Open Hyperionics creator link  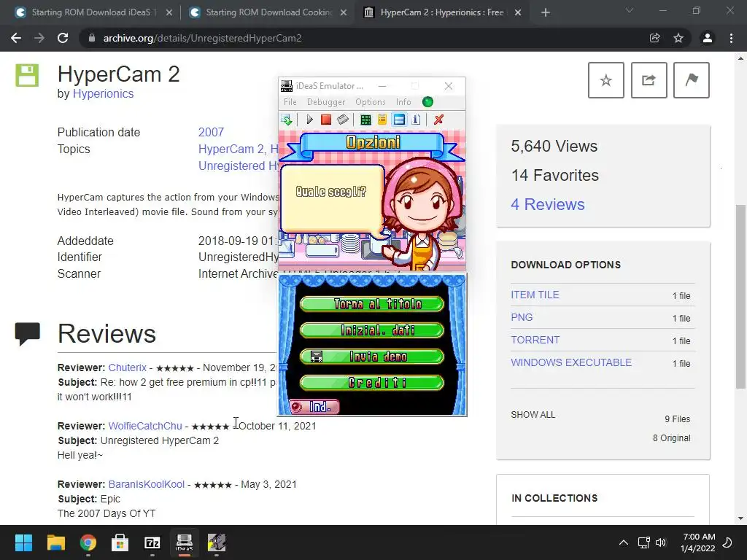click(x=103, y=94)
